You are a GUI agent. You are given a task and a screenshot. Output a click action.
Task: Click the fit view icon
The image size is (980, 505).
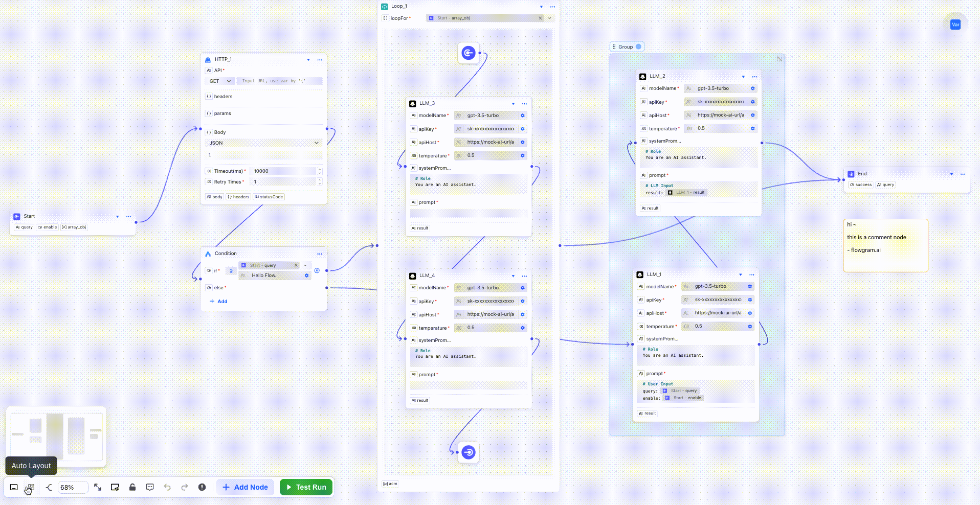click(98, 487)
